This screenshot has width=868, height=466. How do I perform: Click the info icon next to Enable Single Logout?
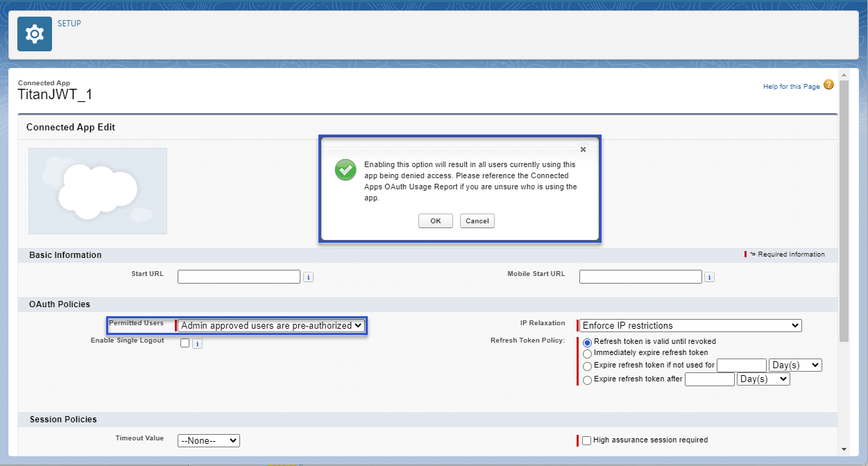197,343
